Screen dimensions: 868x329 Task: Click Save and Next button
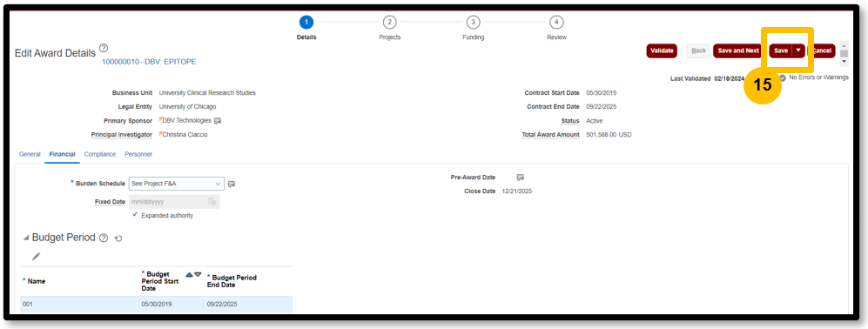(x=738, y=50)
